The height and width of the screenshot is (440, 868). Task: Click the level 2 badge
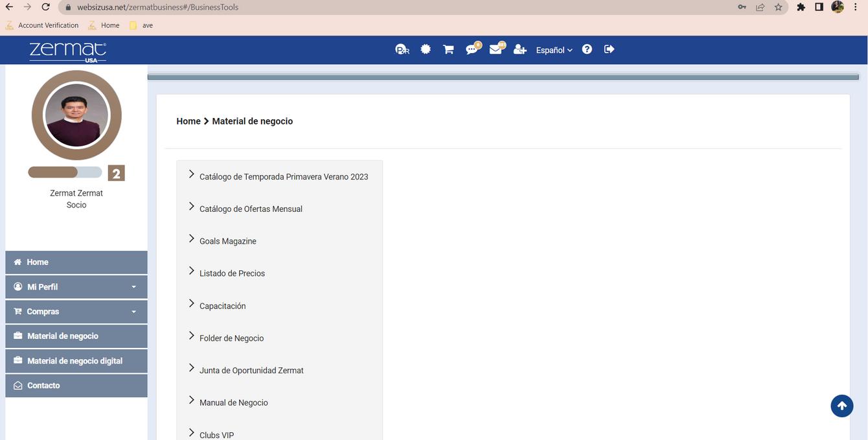pyautogui.click(x=116, y=173)
